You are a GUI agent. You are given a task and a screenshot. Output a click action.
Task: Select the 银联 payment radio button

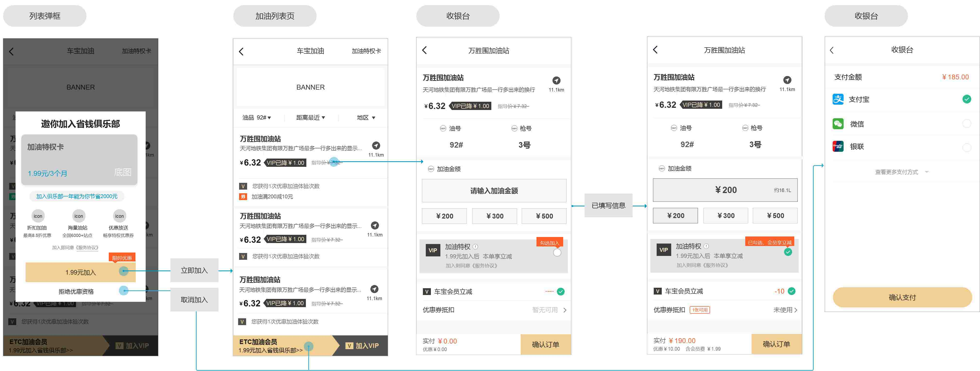(x=967, y=147)
